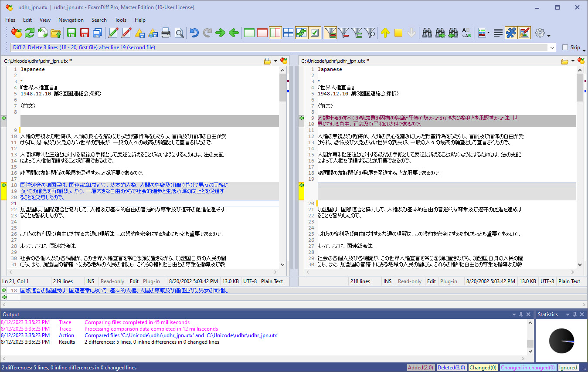Screen dimensions: 588x372
Task: Open the gear Options dropdown arrow
Action: [x=549, y=36]
